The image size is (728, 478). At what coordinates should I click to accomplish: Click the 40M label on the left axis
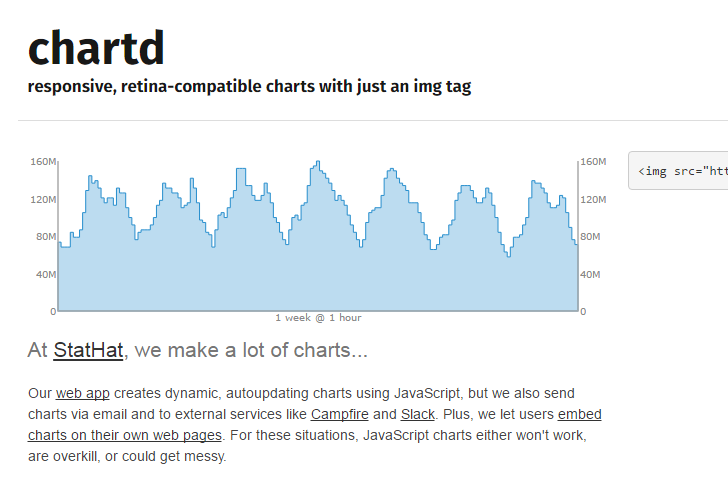pos(45,274)
